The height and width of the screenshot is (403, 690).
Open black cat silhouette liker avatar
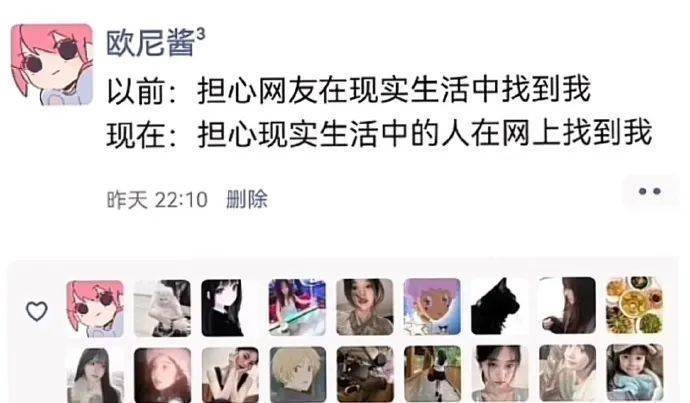(500, 306)
